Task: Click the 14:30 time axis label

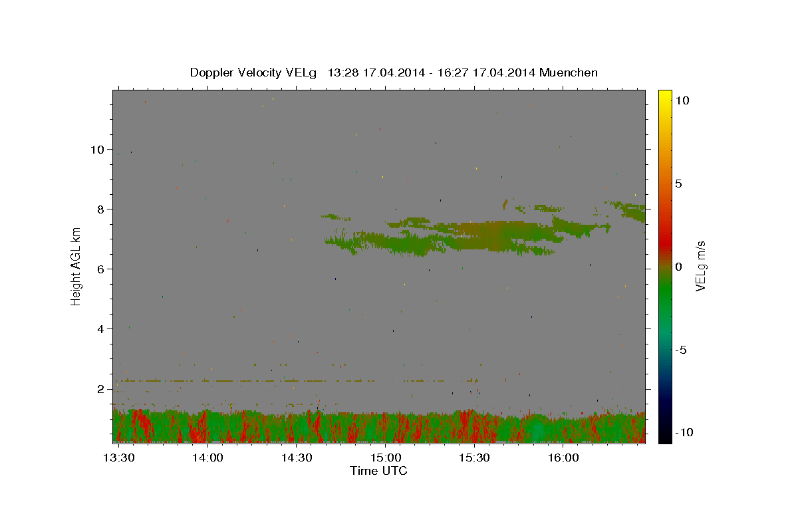Action: pyautogui.click(x=297, y=458)
